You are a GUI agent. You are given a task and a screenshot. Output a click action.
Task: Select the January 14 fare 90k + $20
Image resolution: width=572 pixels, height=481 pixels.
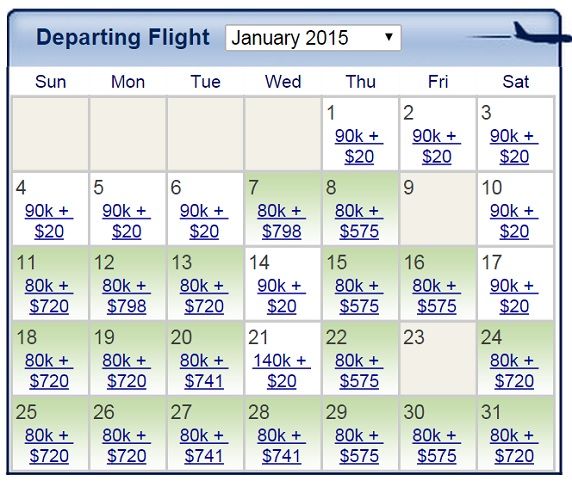282,296
